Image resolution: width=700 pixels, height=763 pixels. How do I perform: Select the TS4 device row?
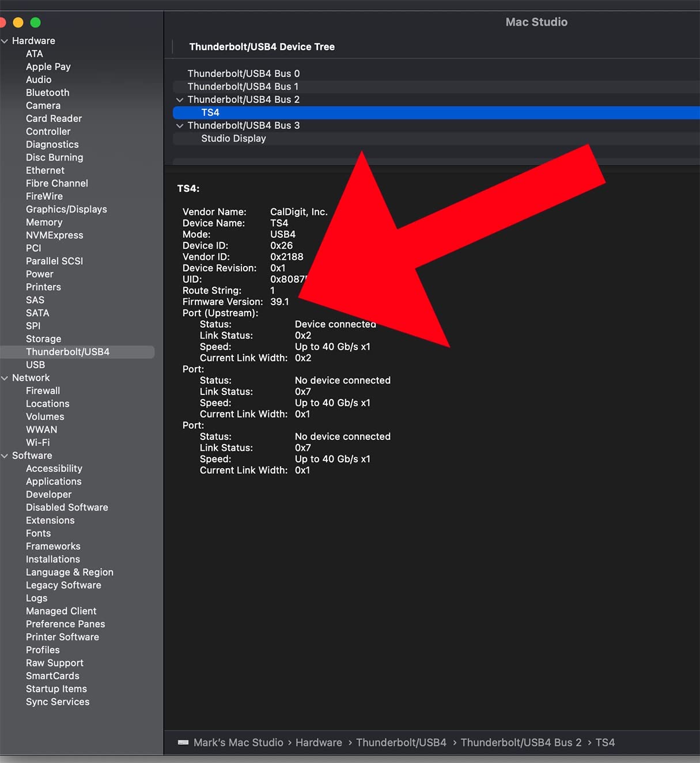(x=436, y=112)
